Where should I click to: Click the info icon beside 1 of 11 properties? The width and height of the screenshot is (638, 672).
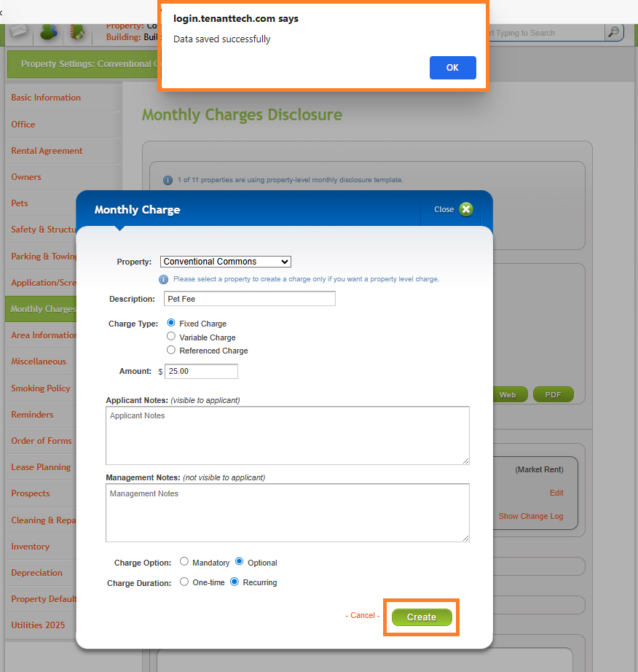pos(168,181)
